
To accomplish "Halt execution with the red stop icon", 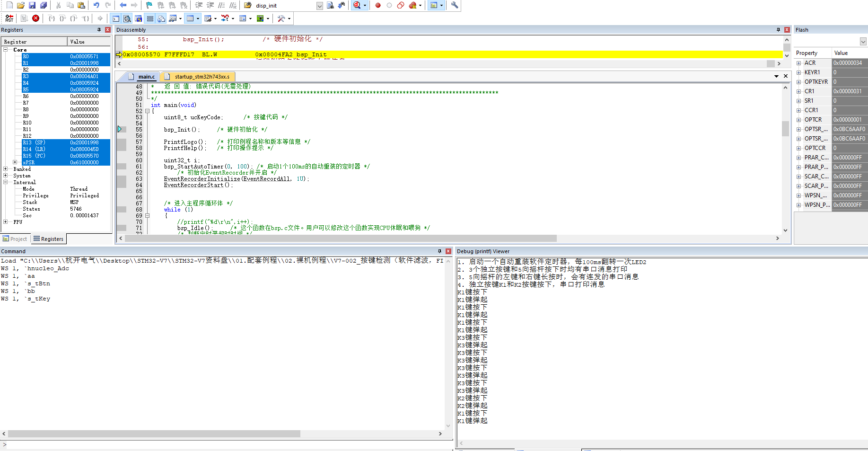I will [x=35, y=18].
